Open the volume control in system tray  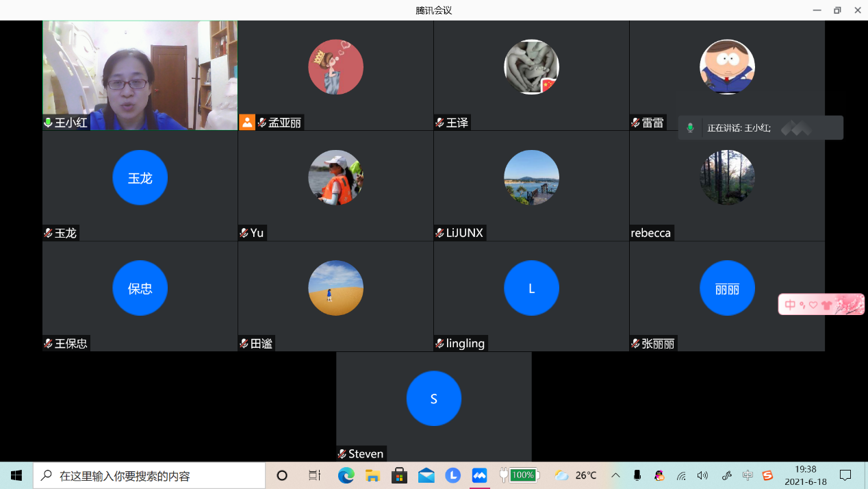[x=702, y=475]
